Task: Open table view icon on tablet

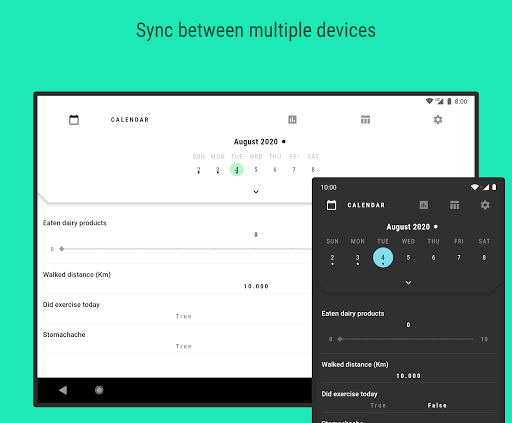Action: (365, 119)
